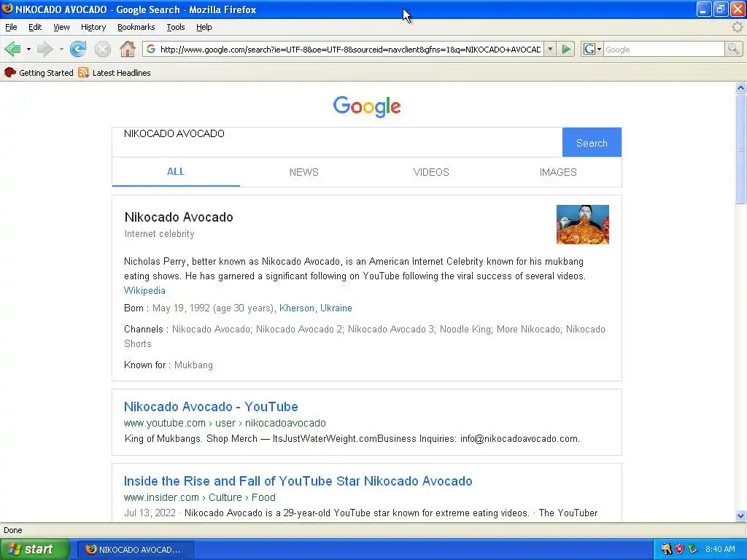Viewport: 747px width, 560px height.
Task: Expand the address bar URL dropdown
Action: 550,49
